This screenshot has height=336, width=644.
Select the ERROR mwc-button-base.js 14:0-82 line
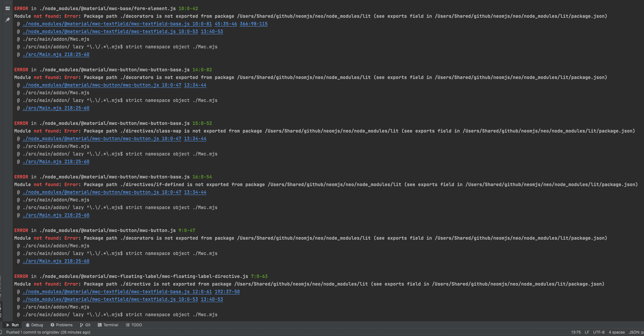(113, 70)
